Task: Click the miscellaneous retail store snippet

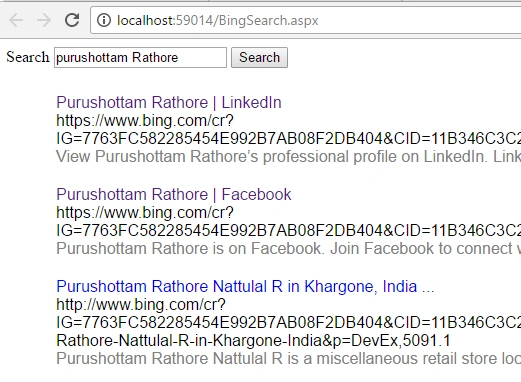Action: pos(289,359)
